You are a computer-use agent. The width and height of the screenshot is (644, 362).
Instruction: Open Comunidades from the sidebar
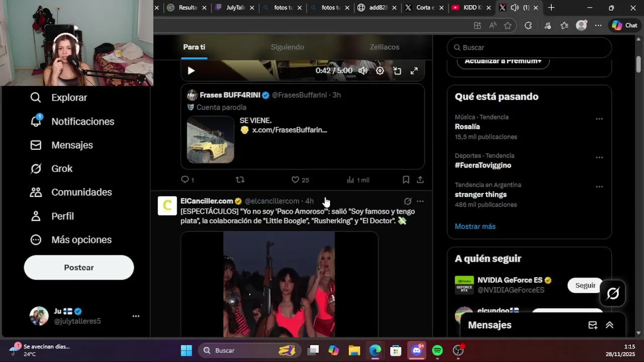pyautogui.click(x=71, y=192)
